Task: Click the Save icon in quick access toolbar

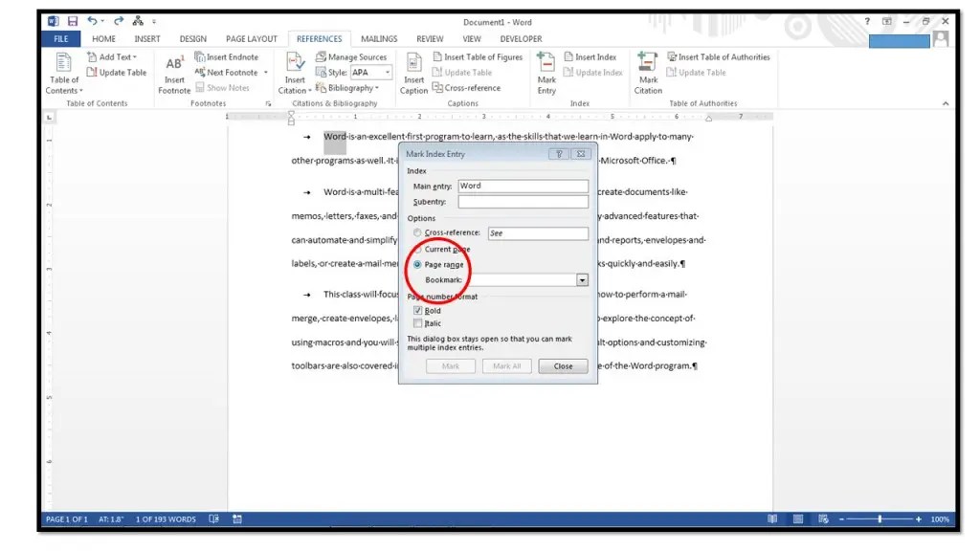Action: pyautogui.click(x=73, y=21)
